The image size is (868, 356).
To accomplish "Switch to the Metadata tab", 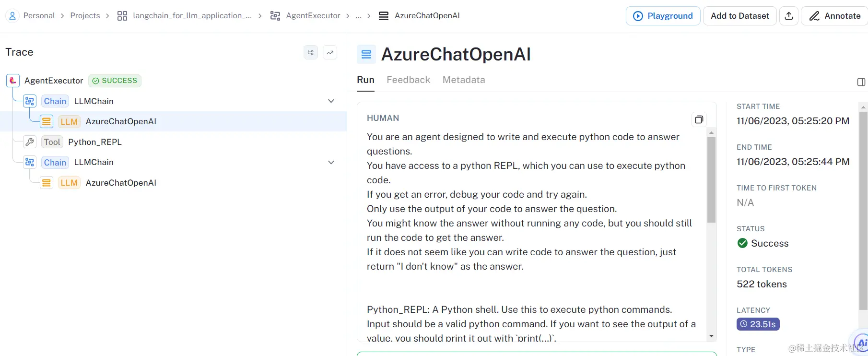I will (463, 80).
